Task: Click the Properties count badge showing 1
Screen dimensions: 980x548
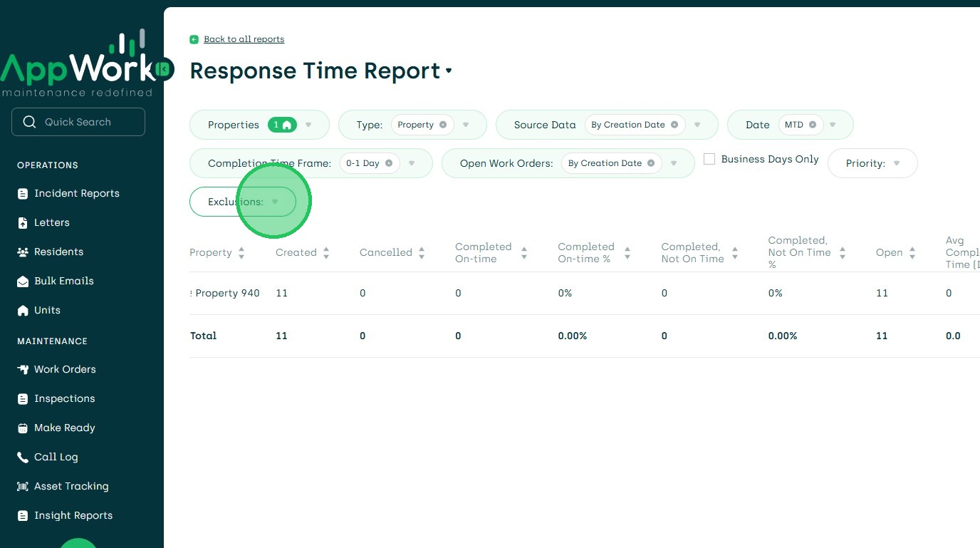Action: pos(282,125)
